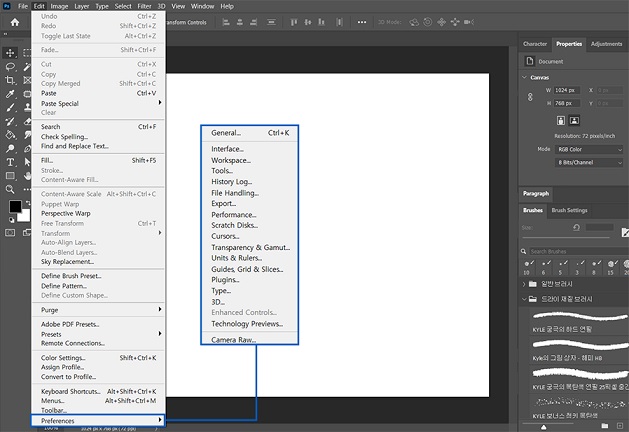629x432 pixels.
Task: Click the Align right edges icon
Action: (253, 22)
